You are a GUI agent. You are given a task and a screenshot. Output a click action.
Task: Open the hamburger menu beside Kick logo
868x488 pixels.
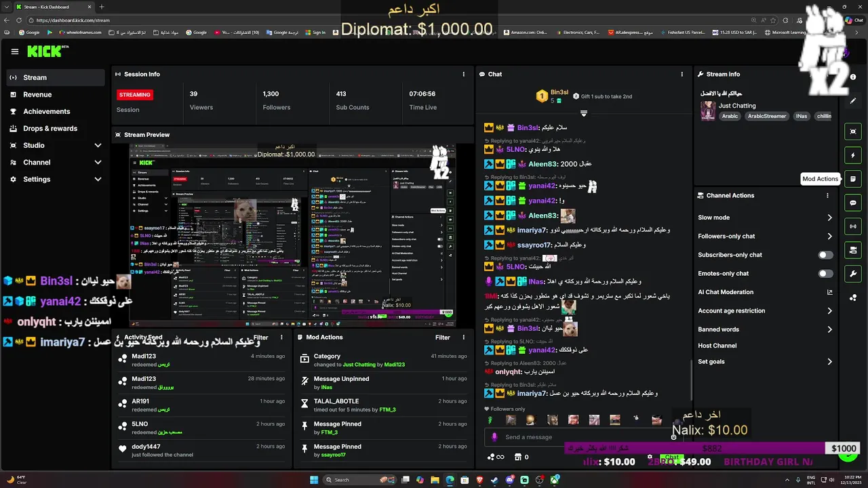coord(15,52)
